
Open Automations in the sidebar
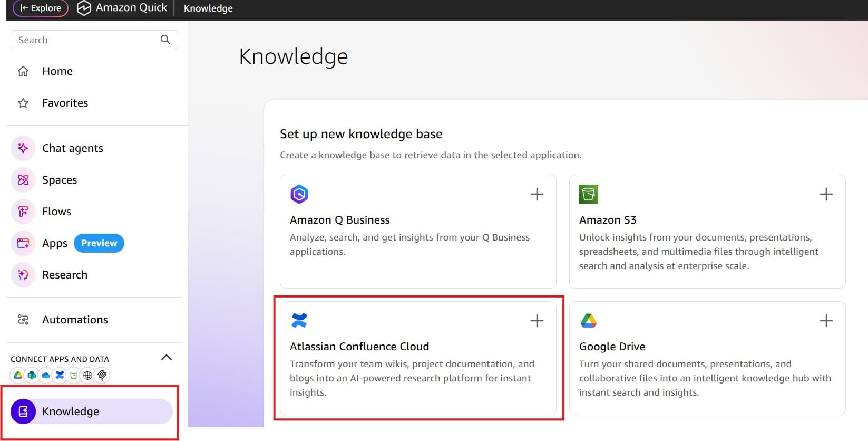click(x=75, y=320)
